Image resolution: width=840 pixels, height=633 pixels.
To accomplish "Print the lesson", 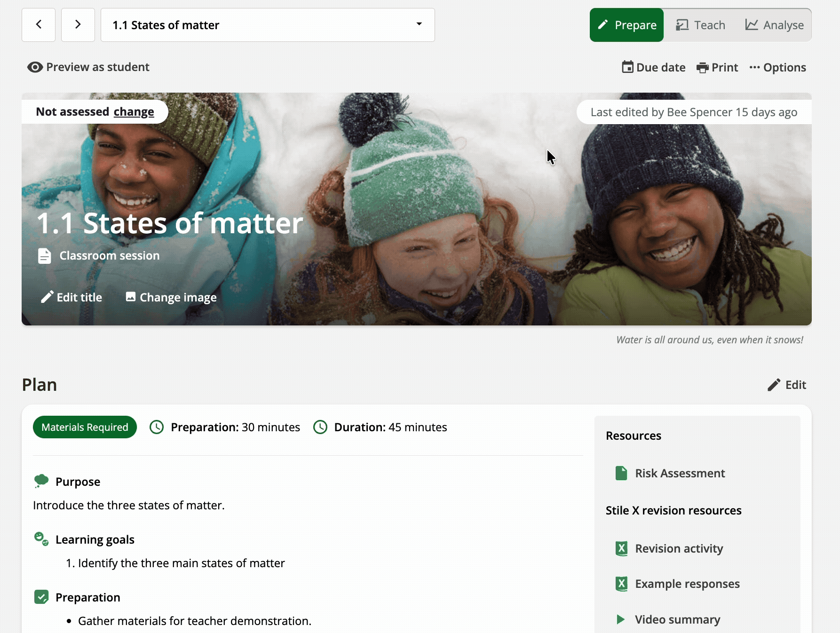I will pyautogui.click(x=717, y=67).
